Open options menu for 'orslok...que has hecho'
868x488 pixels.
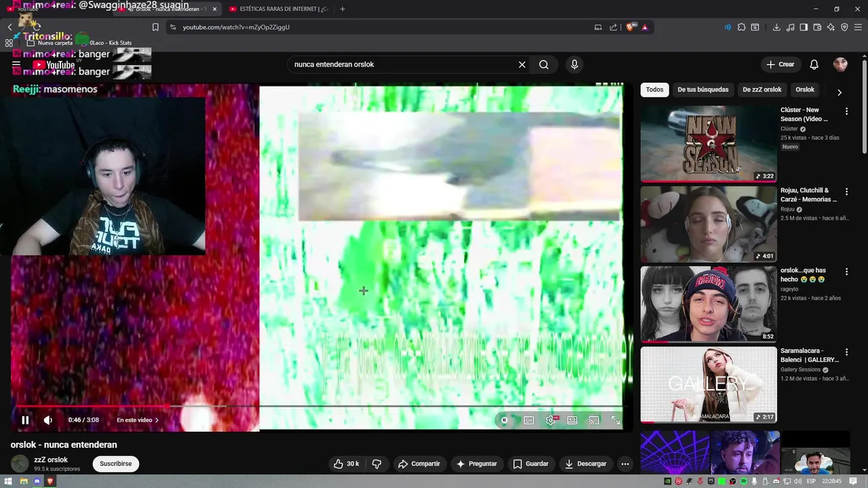(846, 271)
